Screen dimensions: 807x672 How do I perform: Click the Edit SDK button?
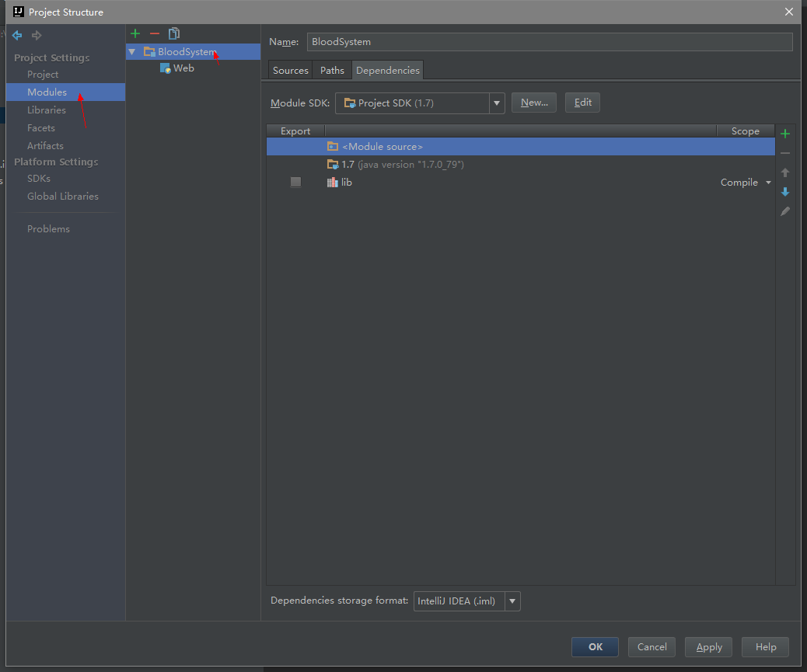(x=582, y=103)
